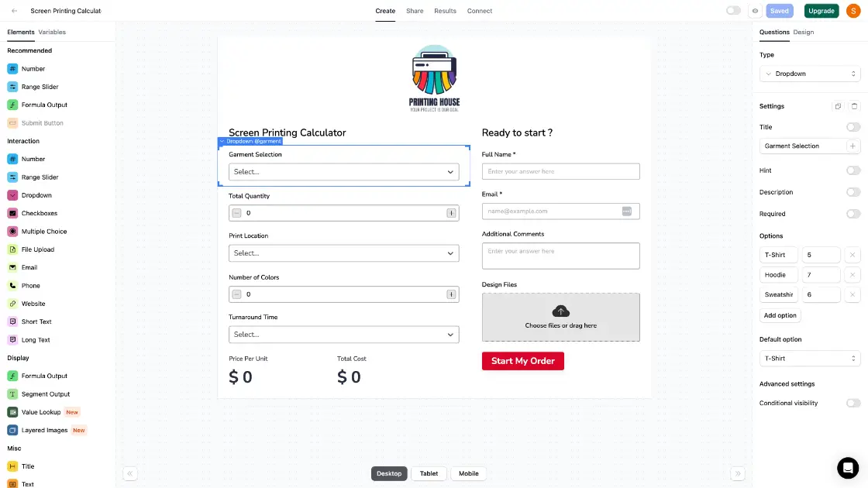This screenshot has width=868, height=488.
Task: Open the Results menu item
Action: point(445,11)
